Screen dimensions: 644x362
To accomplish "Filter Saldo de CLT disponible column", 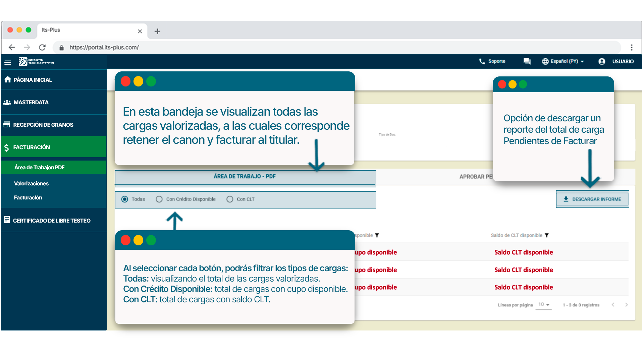I will [547, 235].
